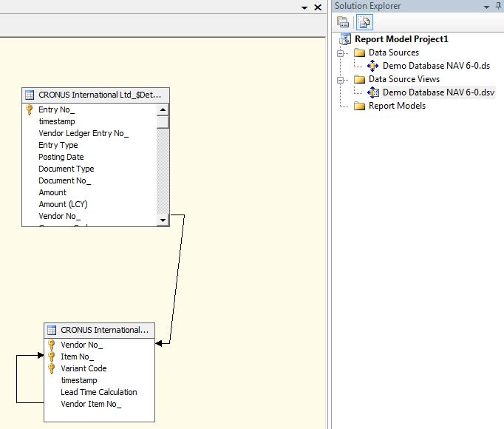
Task: Select the Vendor Ledger Entry No_ column
Action: click(x=84, y=134)
